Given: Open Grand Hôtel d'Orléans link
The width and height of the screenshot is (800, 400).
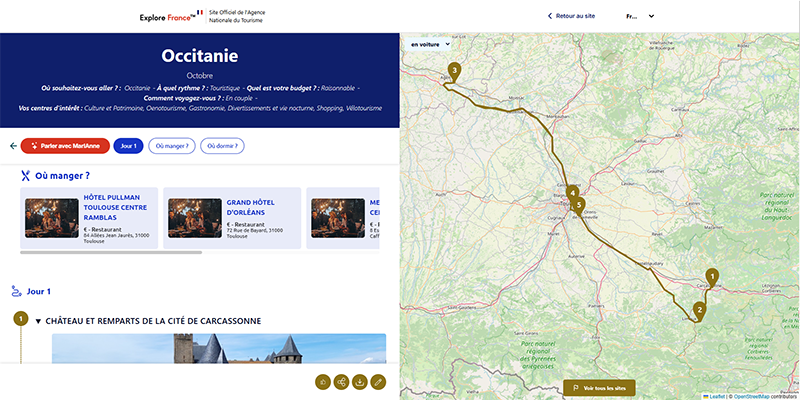Looking at the screenshot, I should [251, 207].
